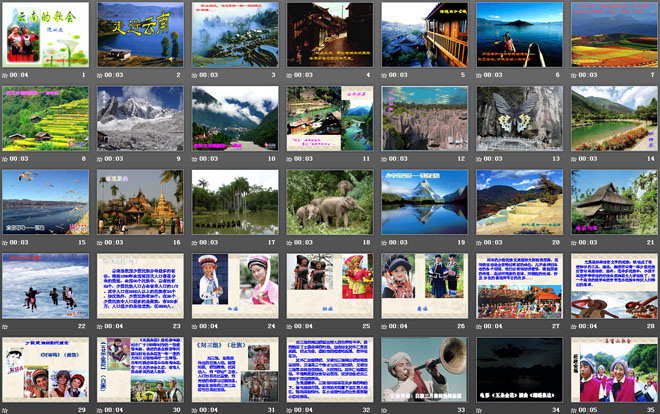Open the snowy mountain slide number 9
Image resolution: width=660 pixels, height=414 pixels.
pos(140,117)
